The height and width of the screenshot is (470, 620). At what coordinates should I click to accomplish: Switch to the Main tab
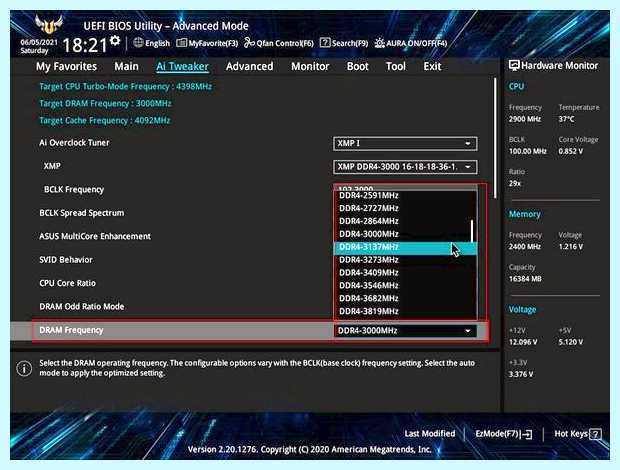[126, 66]
